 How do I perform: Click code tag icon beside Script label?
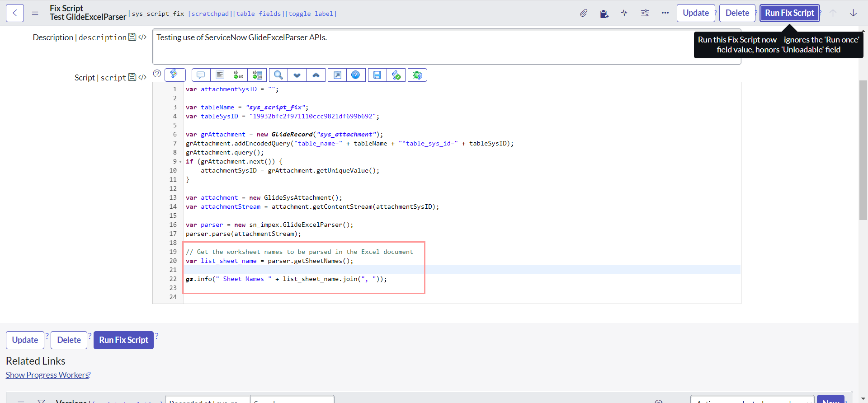point(142,77)
